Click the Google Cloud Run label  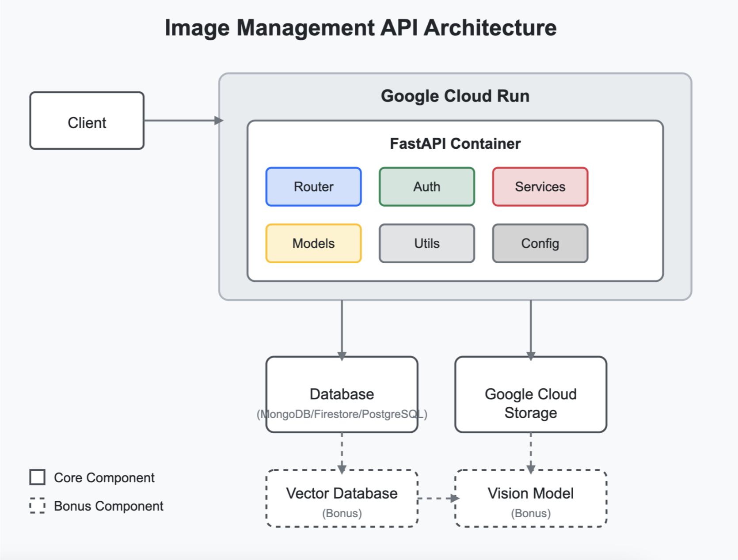click(x=455, y=95)
